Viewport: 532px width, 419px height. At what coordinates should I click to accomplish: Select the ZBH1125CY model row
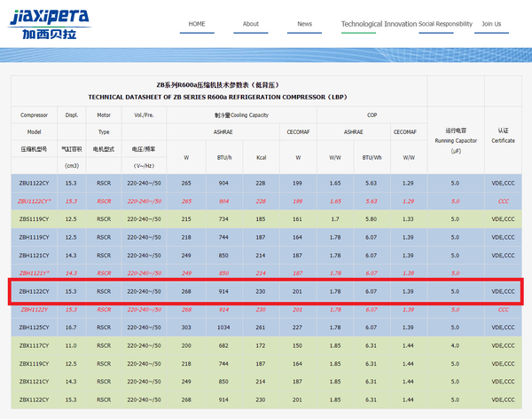pos(34,327)
